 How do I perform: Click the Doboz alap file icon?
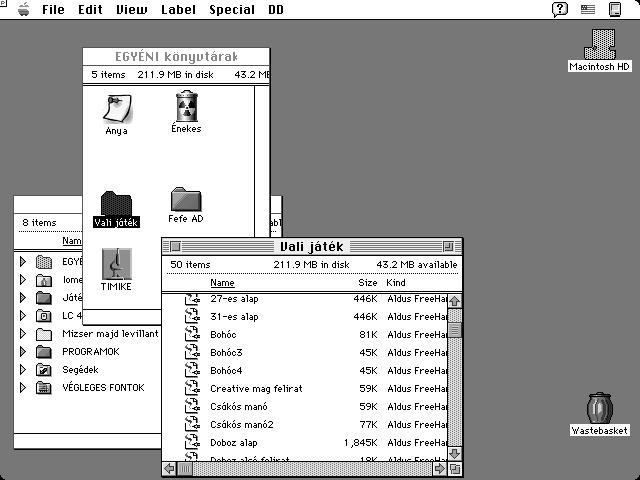(x=192, y=442)
